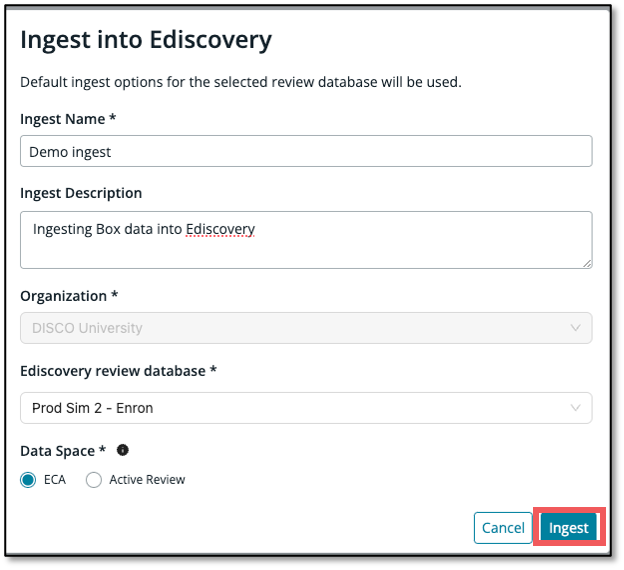Screen dimensions: 624x570
Task: Click the underlined misspelled word 'Ediscovery'
Action: coord(221,229)
